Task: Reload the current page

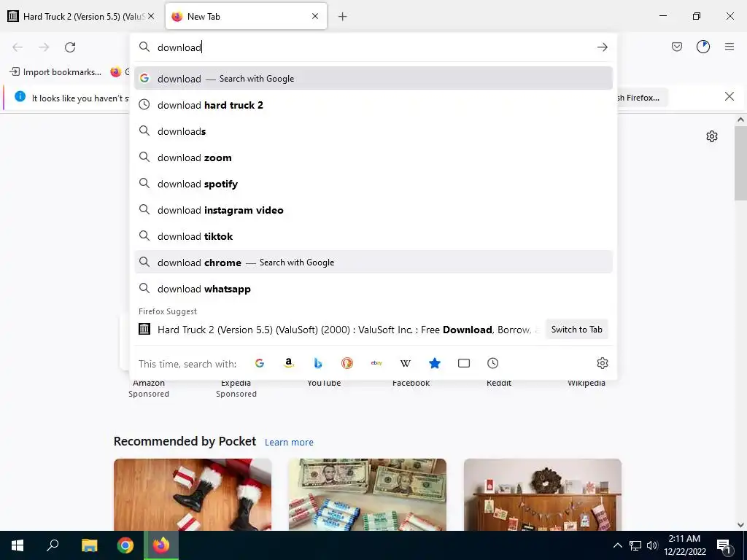Action: click(x=70, y=47)
